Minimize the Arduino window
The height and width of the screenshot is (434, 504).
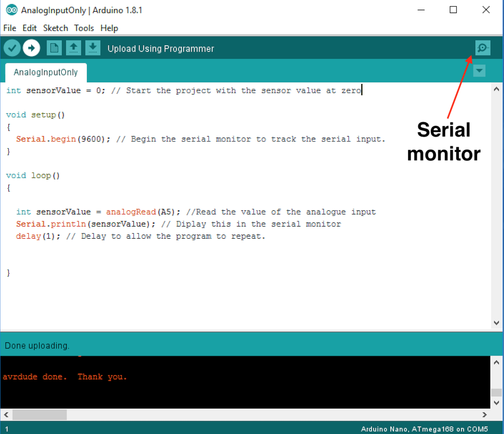coord(421,10)
